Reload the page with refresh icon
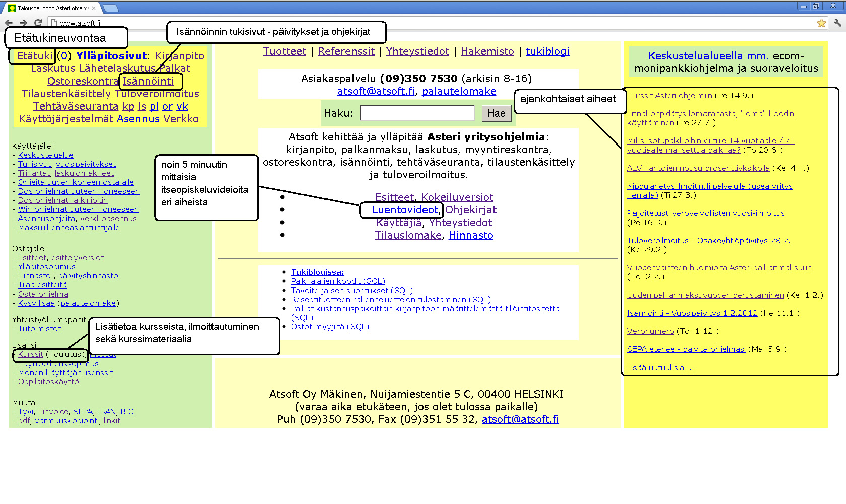This screenshot has width=846, height=504. click(38, 23)
